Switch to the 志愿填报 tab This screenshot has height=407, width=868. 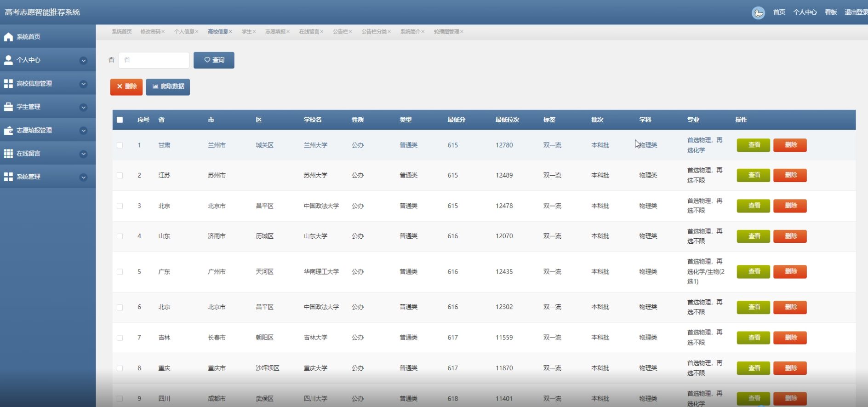coord(275,32)
